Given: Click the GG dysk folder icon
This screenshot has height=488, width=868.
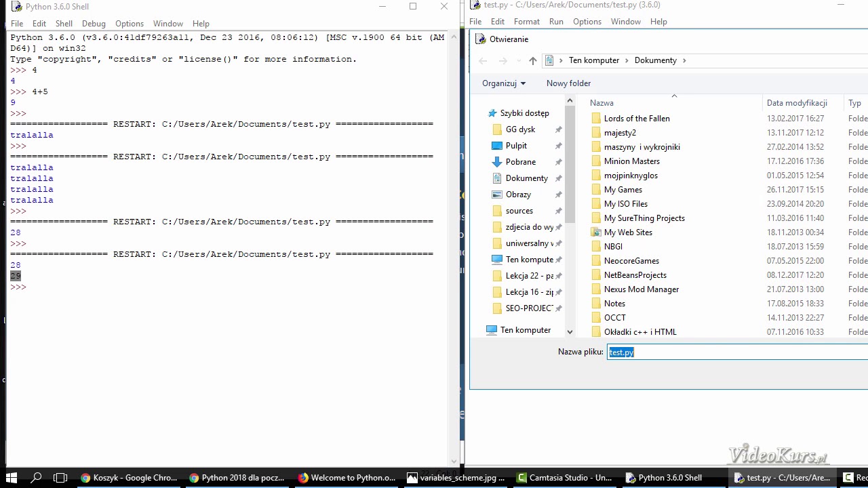Looking at the screenshot, I should (x=497, y=129).
